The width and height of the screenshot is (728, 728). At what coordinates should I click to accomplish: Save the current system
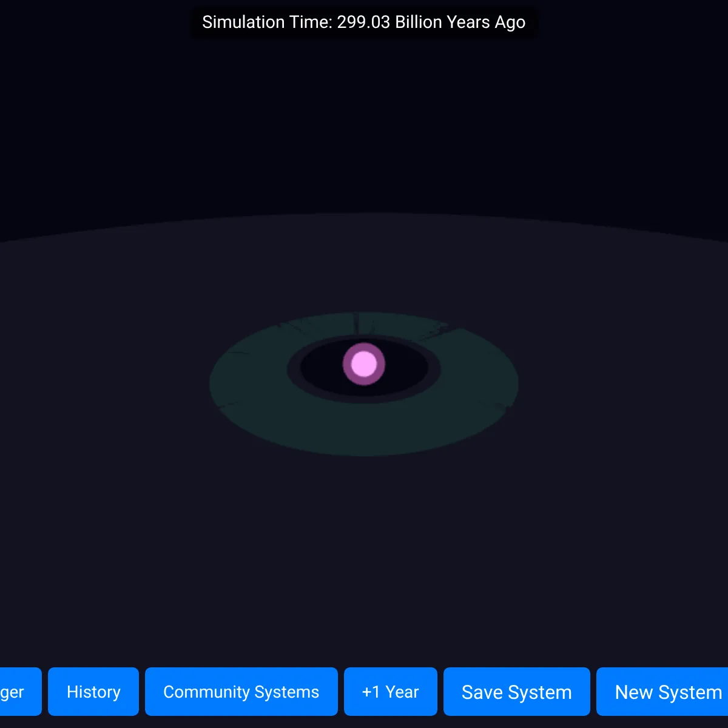tap(517, 692)
